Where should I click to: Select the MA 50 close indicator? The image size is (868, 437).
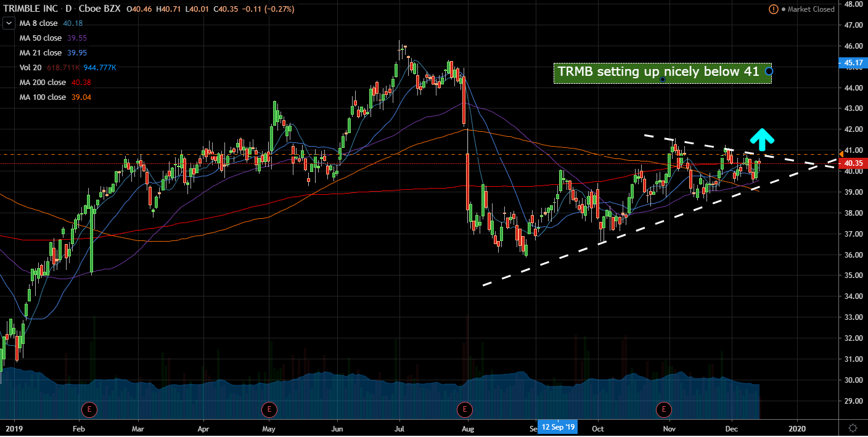[41, 38]
